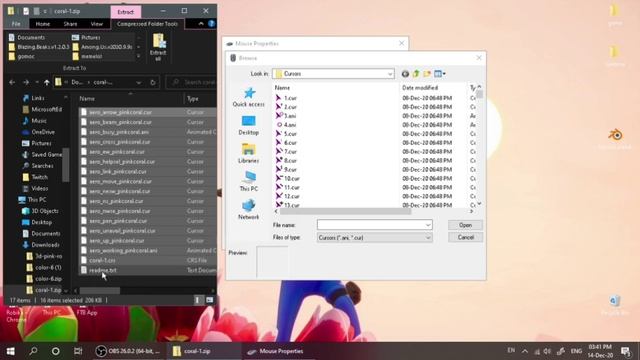Select Compressed Folder Tools tab
This screenshot has height=360, width=640.
click(147, 24)
